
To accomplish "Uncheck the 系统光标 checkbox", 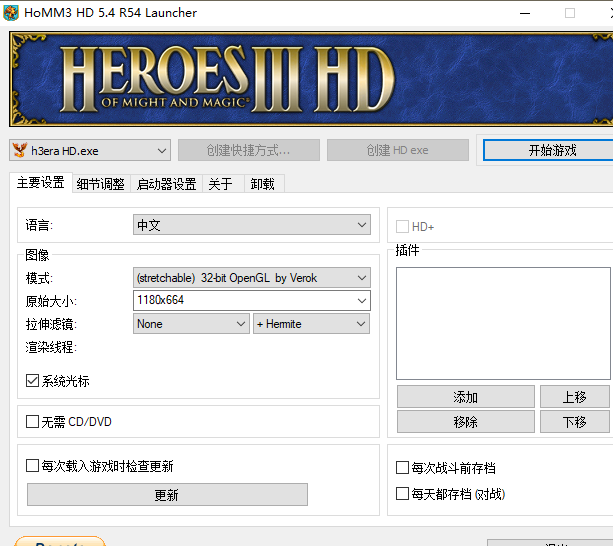I will click(x=32, y=381).
